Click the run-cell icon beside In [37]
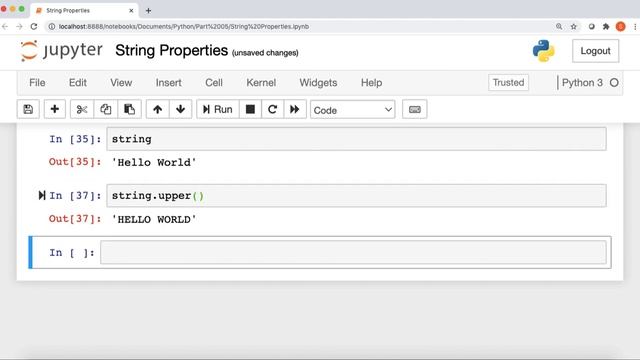The image size is (640, 360). click(x=42, y=196)
